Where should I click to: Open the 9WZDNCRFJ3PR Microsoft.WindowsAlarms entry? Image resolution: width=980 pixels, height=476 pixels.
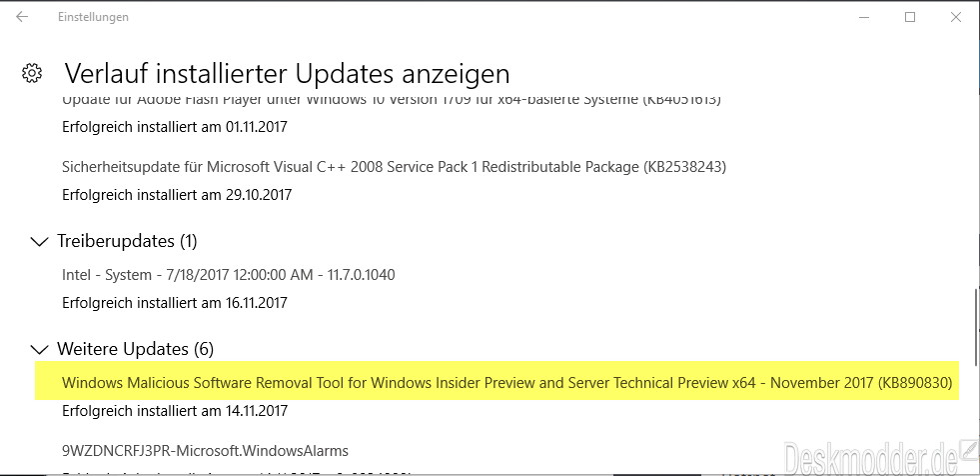[x=205, y=450]
